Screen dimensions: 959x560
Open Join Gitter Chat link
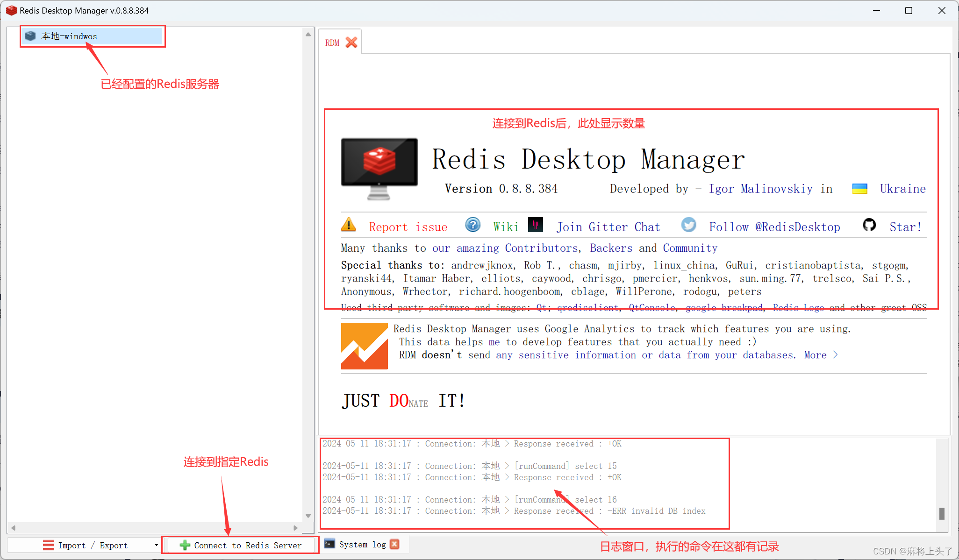pyautogui.click(x=608, y=227)
